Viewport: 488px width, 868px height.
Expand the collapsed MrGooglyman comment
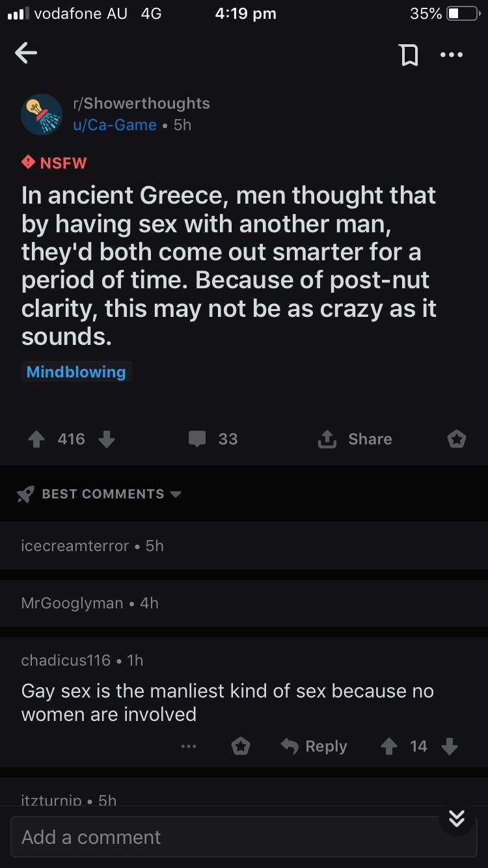pyautogui.click(x=90, y=603)
